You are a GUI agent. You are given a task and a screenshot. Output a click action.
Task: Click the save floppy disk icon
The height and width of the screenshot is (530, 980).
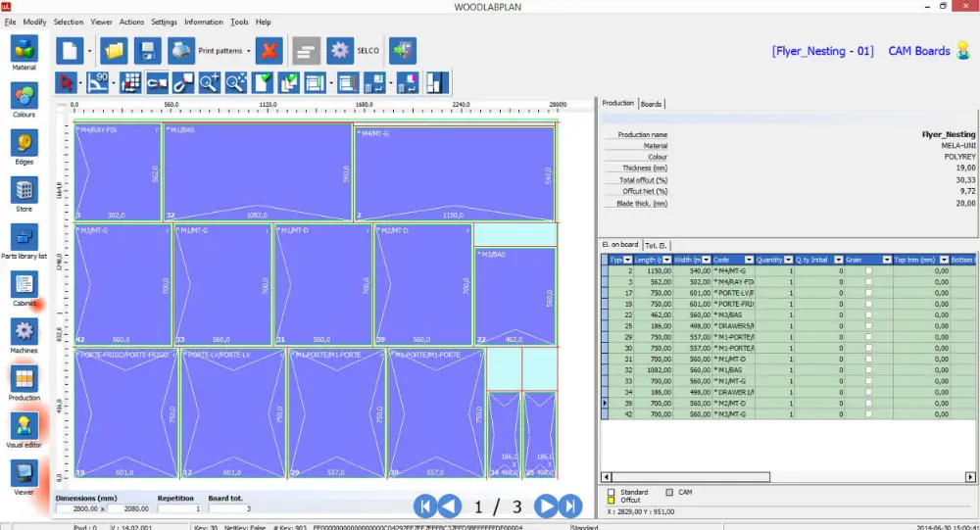point(147,50)
